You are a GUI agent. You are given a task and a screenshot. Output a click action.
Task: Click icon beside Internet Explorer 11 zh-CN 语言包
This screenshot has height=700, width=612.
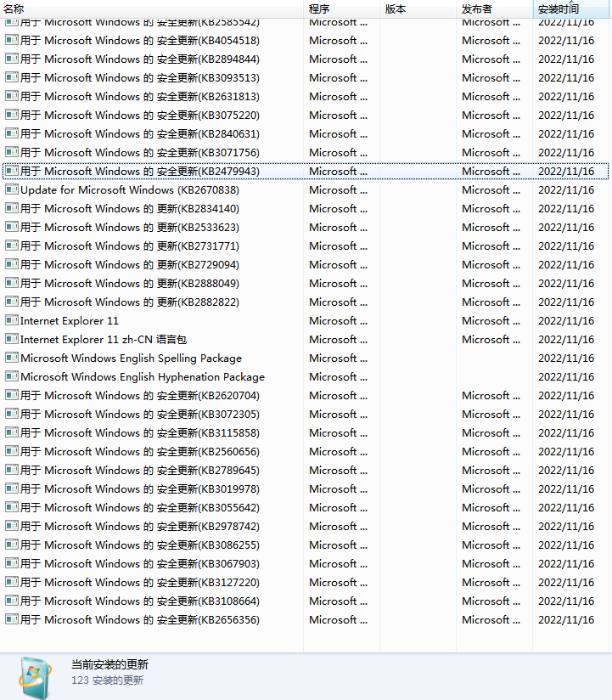pos(12,339)
